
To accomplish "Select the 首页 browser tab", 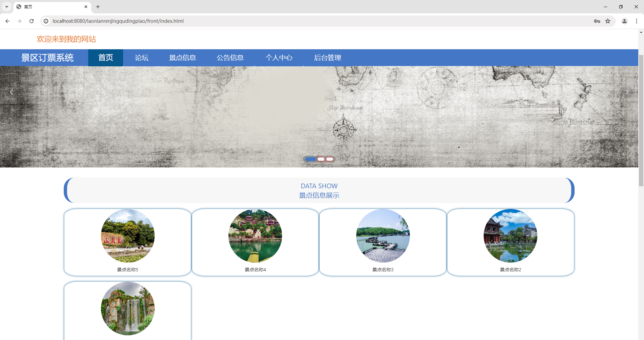I will coord(52,7).
